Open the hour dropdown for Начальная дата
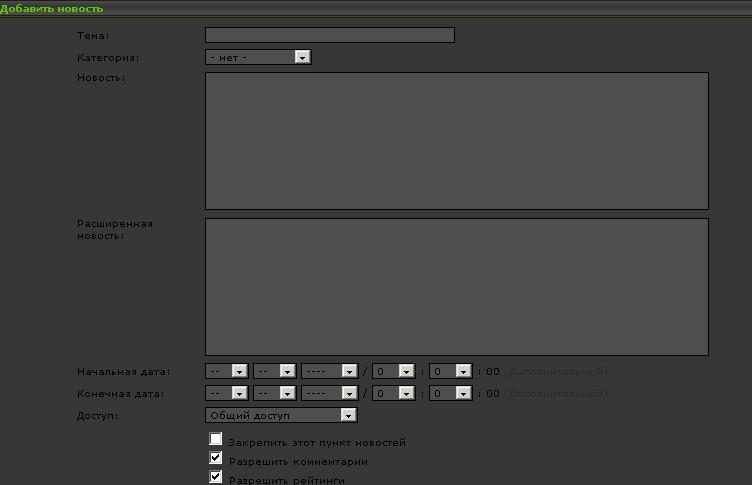This screenshot has height=485, width=752. [393, 371]
